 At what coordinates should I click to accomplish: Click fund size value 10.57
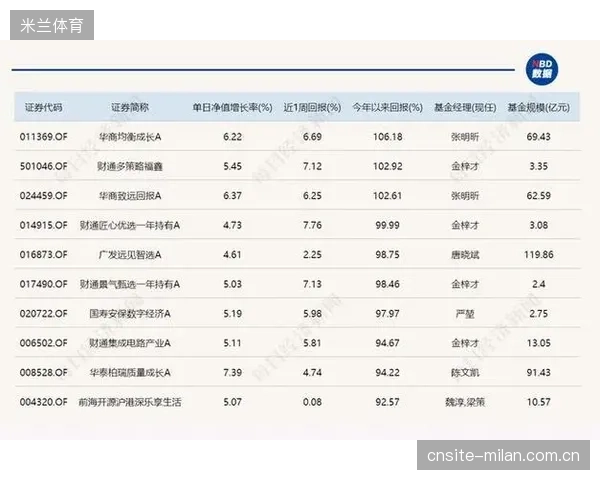[x=538, y=402]
